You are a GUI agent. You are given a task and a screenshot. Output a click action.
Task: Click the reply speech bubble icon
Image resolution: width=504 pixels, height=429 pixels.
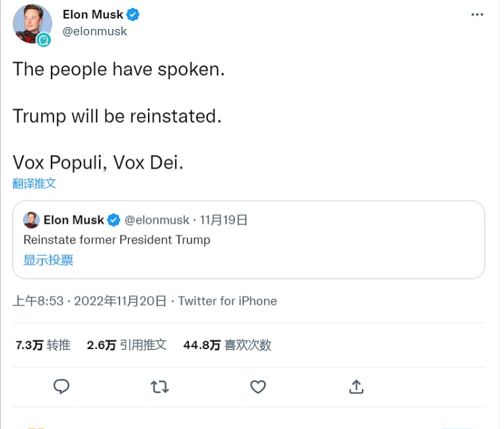[x=61, y=386]
